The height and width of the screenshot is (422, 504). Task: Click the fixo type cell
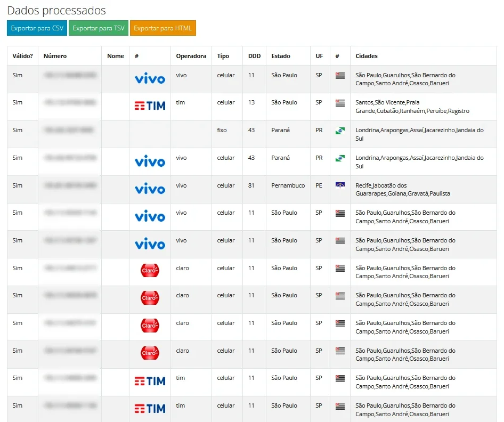coord(222,130)
